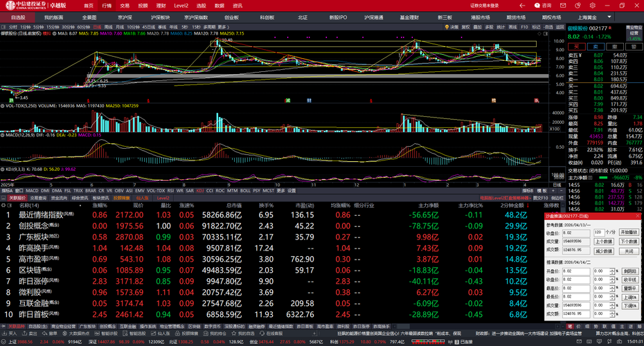The width and height of the screenshot is (644, 346).
Task: Click the status bar icon before 上证
Action: pyautogui.click(x=3, y=342)
